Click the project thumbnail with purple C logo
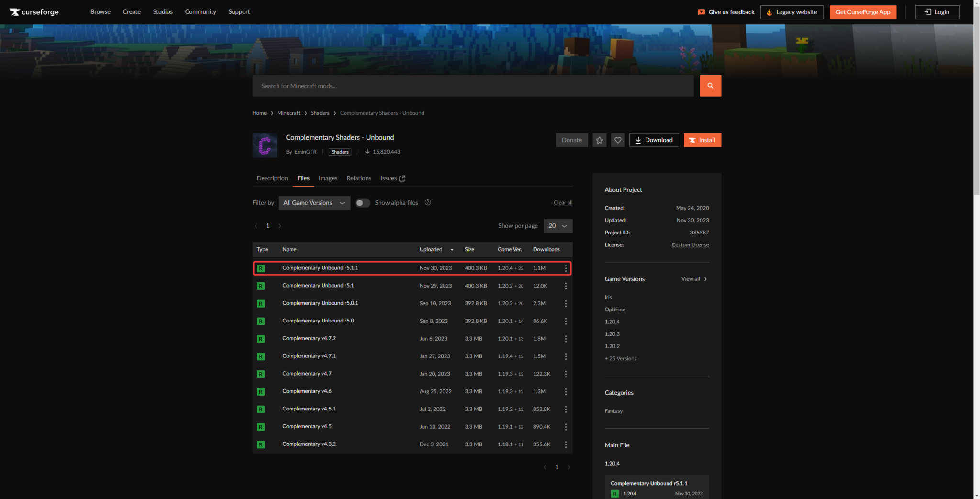The image size is (980, 499). [x=265, y=145]
